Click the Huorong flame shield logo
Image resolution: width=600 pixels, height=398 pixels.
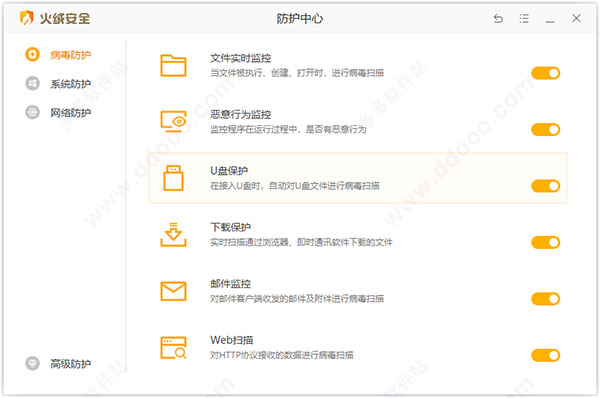26,18
